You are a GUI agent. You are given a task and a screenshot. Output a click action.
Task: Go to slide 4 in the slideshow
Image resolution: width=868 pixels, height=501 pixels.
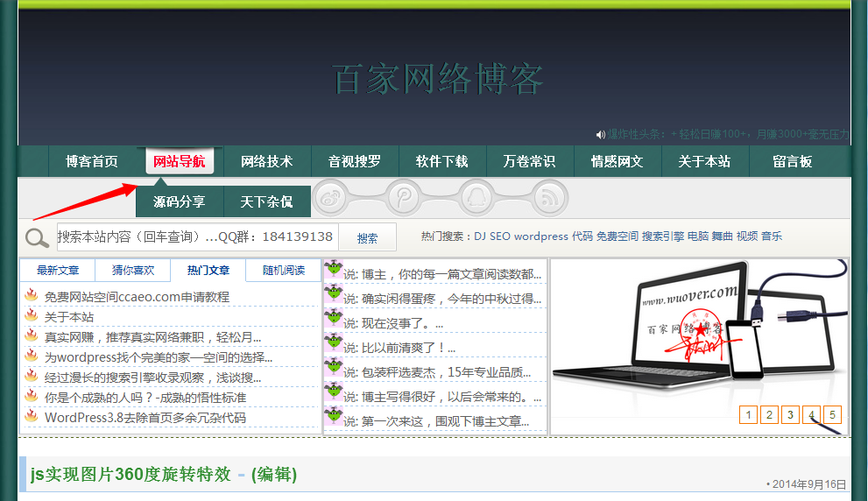812,414
